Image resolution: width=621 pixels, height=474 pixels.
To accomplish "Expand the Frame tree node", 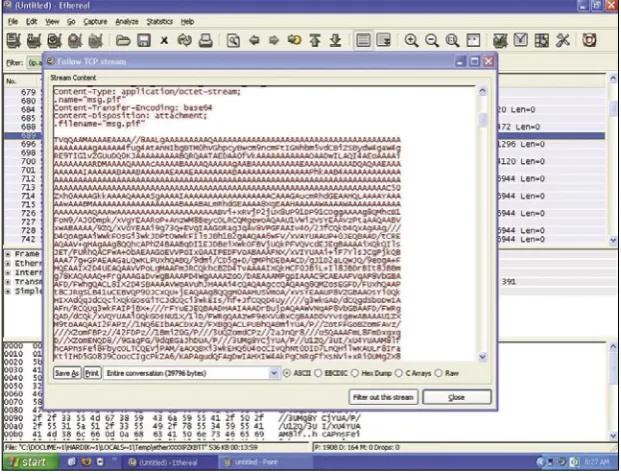I will pos(8,254).
